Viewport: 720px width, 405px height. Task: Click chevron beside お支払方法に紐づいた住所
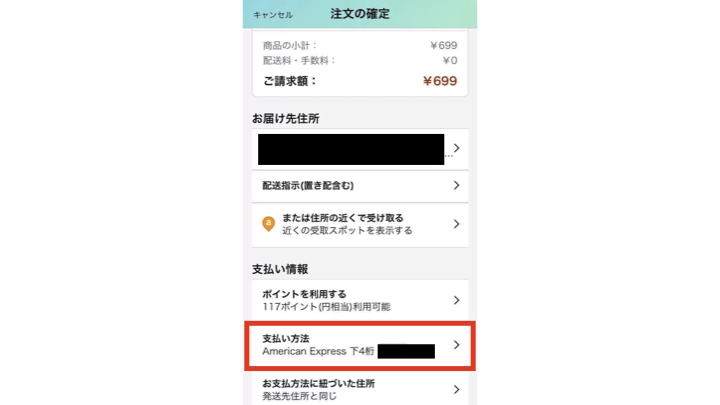(x=456, y=389)
